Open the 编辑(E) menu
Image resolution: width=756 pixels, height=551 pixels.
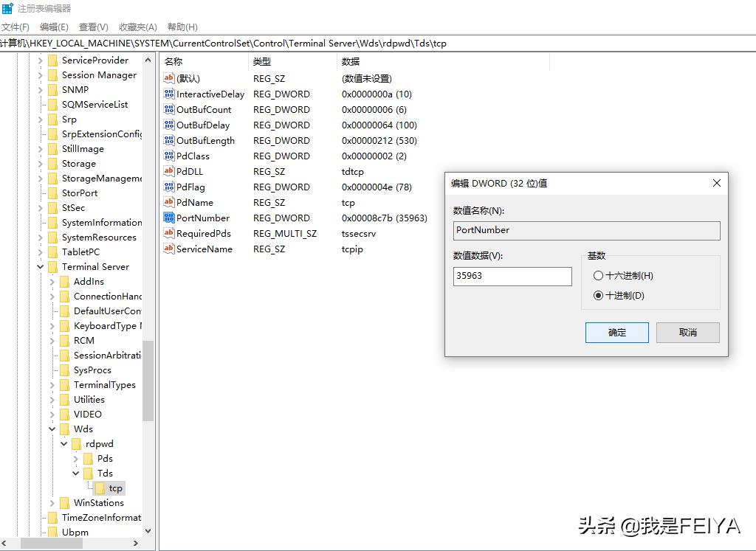tap(54, 27)
